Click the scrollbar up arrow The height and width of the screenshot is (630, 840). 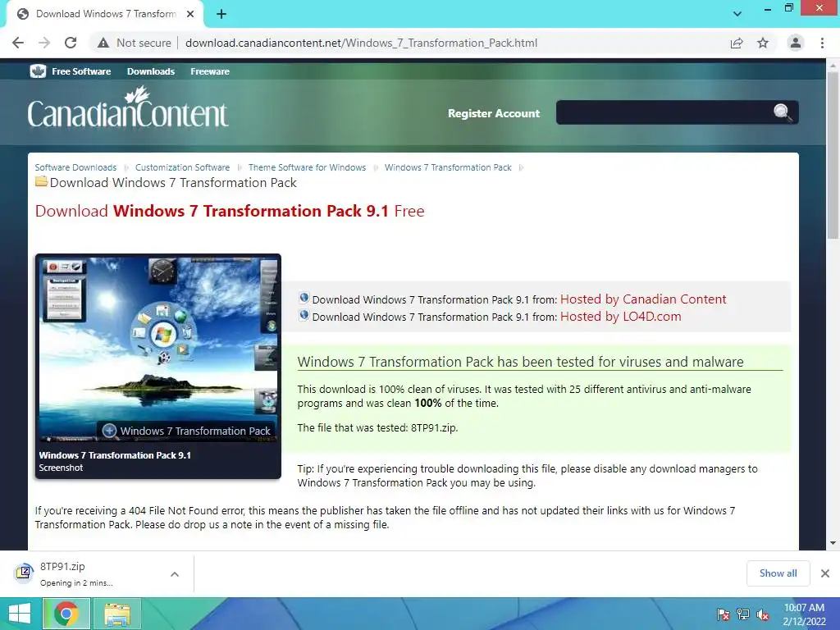[833, 64]
